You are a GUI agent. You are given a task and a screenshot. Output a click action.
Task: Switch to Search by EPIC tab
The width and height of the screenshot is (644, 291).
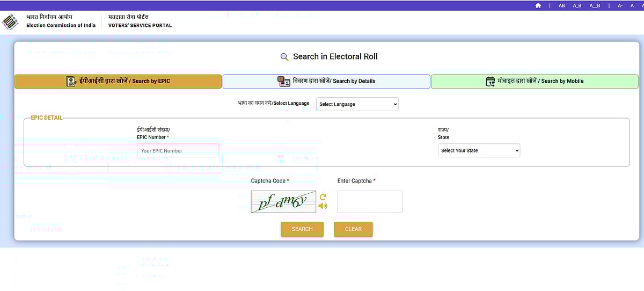pyautogui.click(x=118, y=81)
